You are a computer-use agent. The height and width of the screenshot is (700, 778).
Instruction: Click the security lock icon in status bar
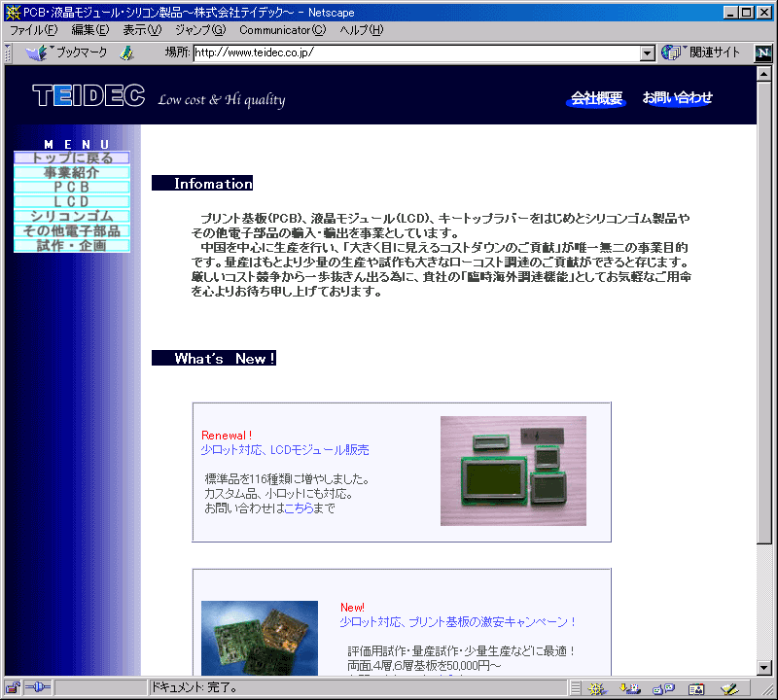point(13,687)
